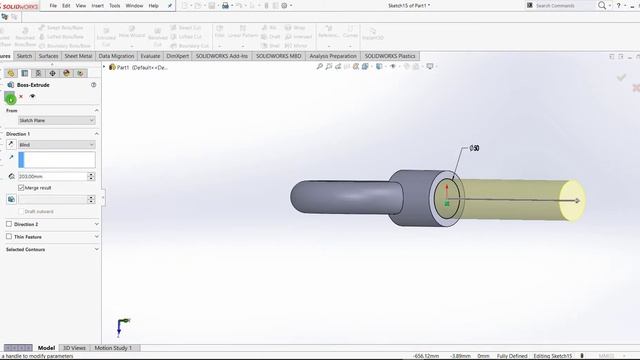Viewport: 640px width, 360px height.
Task: Switch to the DisplayManager color ball tab icon
Action: 67,73
